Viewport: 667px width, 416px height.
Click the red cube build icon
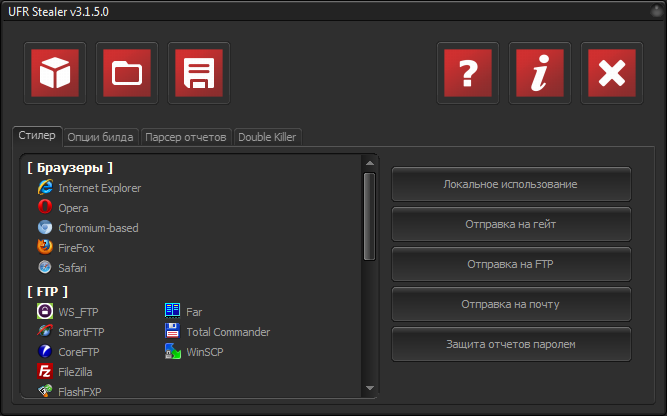click(54, 73)
